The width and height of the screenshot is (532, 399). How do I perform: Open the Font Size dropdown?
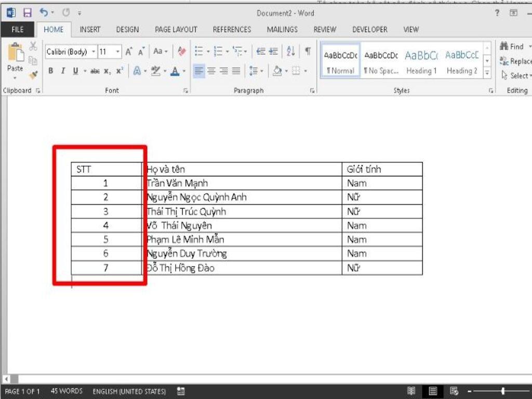118,51
